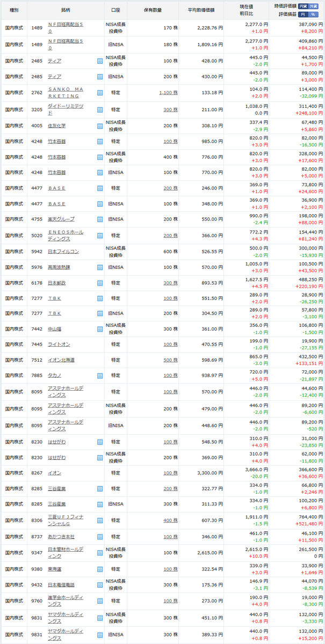Click grid icon in 竹本容器 特定 row
The image size is (325, 644).
(x=100, y=141)
